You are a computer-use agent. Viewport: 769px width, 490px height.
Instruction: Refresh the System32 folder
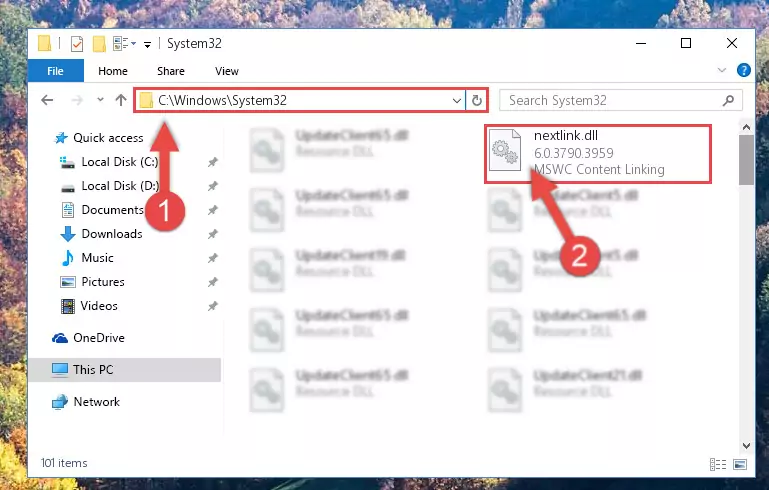tap(477, 101)
